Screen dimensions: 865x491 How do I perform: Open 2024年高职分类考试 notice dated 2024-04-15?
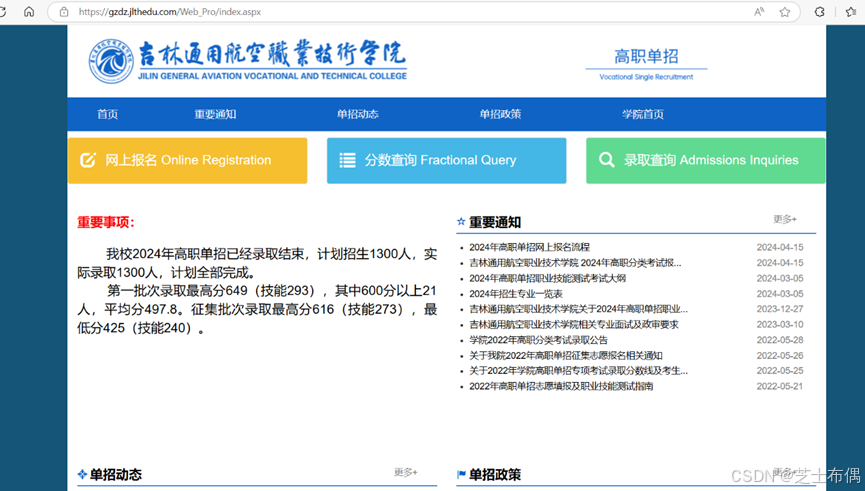pos(575,263)
